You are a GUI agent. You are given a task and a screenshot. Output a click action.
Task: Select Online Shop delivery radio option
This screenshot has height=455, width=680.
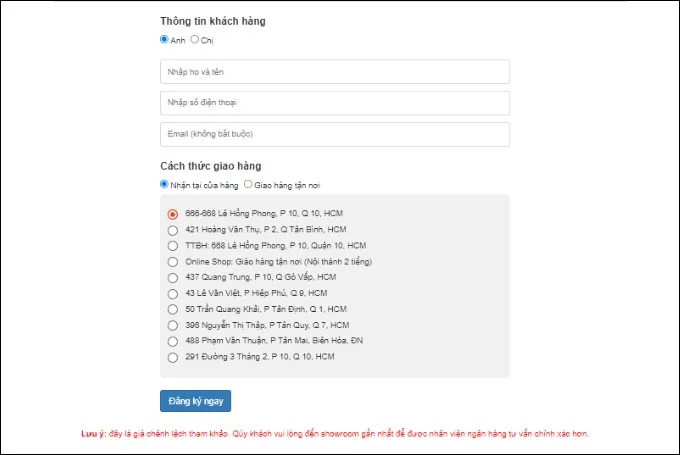coord(173,262)
